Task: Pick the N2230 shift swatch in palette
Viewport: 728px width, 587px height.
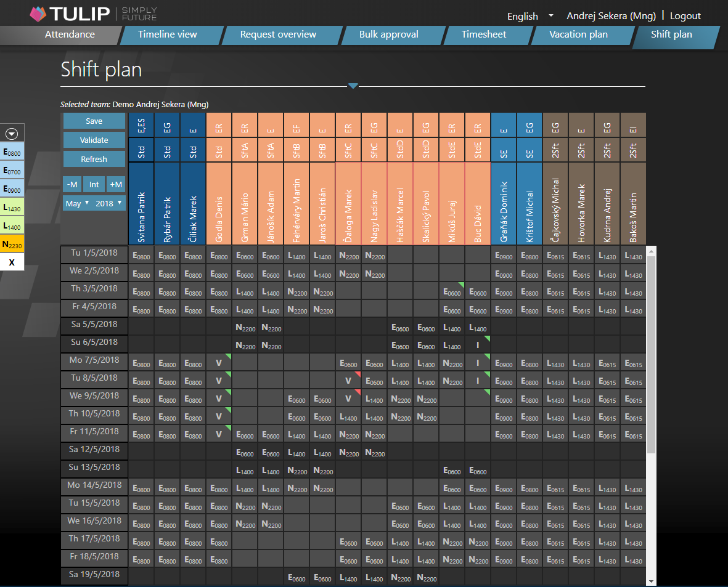Action: tap(12, 244)
